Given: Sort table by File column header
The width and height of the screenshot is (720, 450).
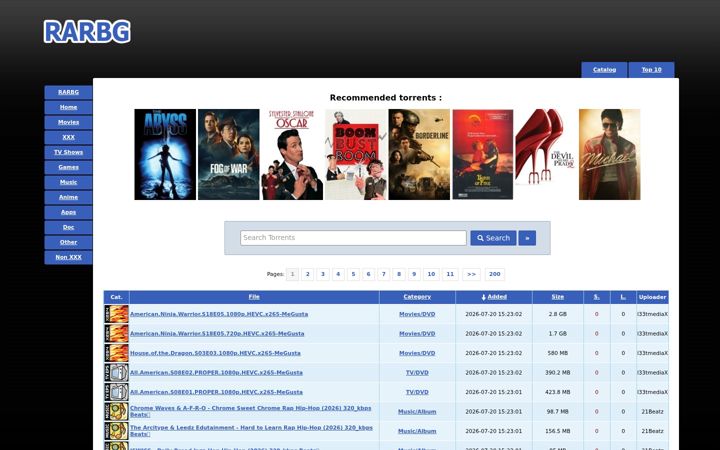Looking at the screenshot, I should coord(254,297).
